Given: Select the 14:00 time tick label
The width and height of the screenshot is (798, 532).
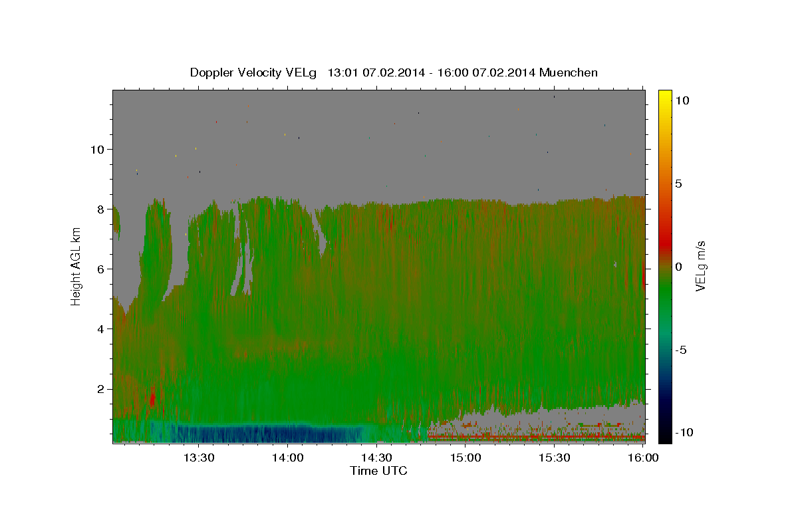Looking at the screenshot, I should click(x=289, y=458).
